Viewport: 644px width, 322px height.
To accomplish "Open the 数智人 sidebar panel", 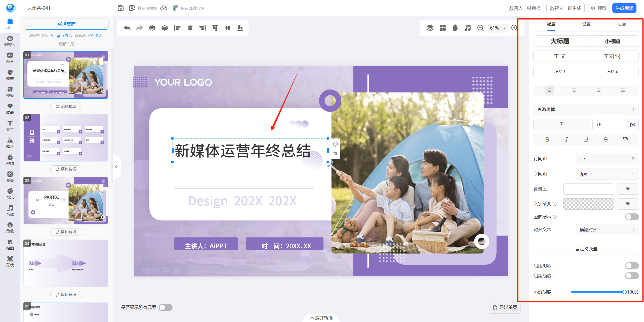I will [10, 41].
